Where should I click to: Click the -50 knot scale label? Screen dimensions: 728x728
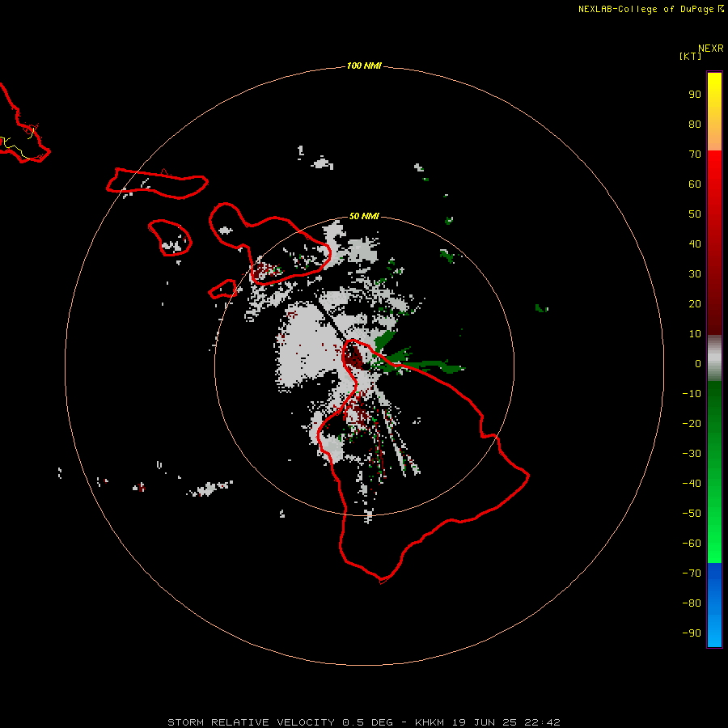(x=692, y=514)
